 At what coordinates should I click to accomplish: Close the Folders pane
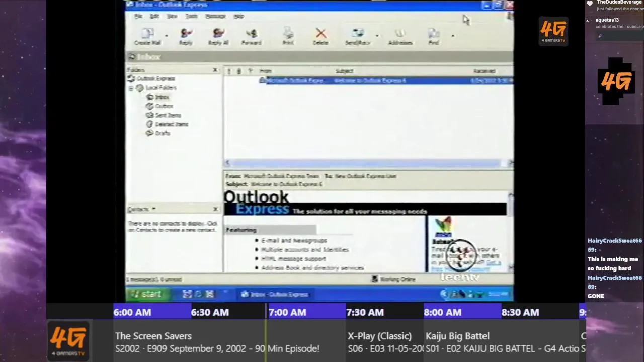[x=215, y=70]
